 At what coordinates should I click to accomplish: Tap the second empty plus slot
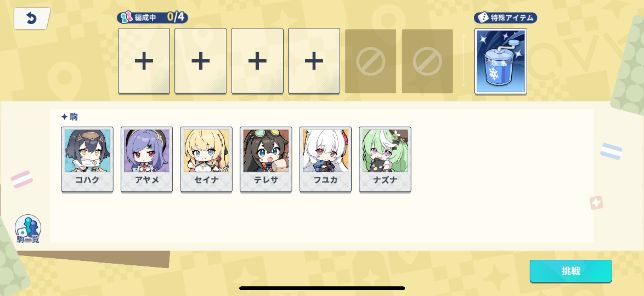(x=200, y=61)
